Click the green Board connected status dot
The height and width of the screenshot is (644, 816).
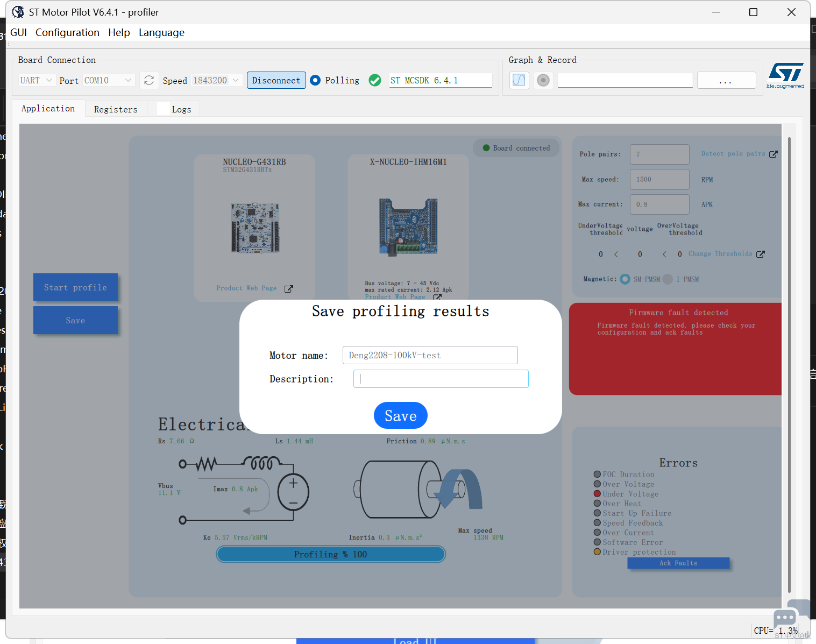[x=486, y=148]
